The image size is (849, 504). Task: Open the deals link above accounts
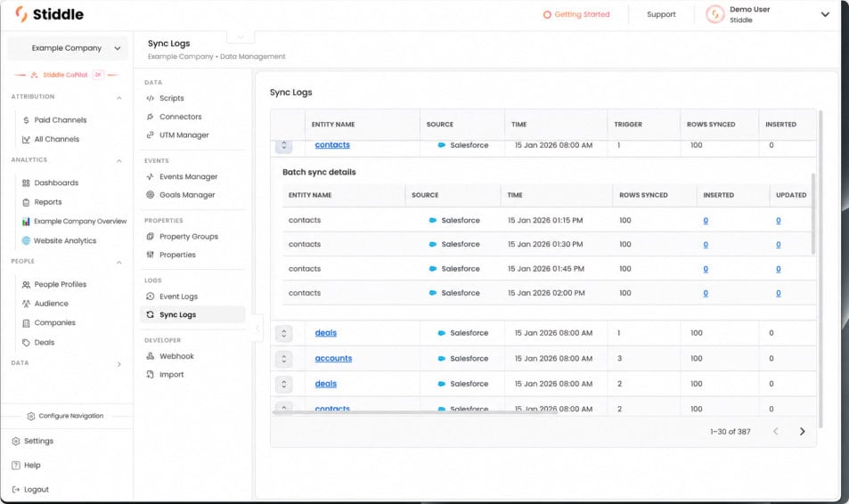326,333
